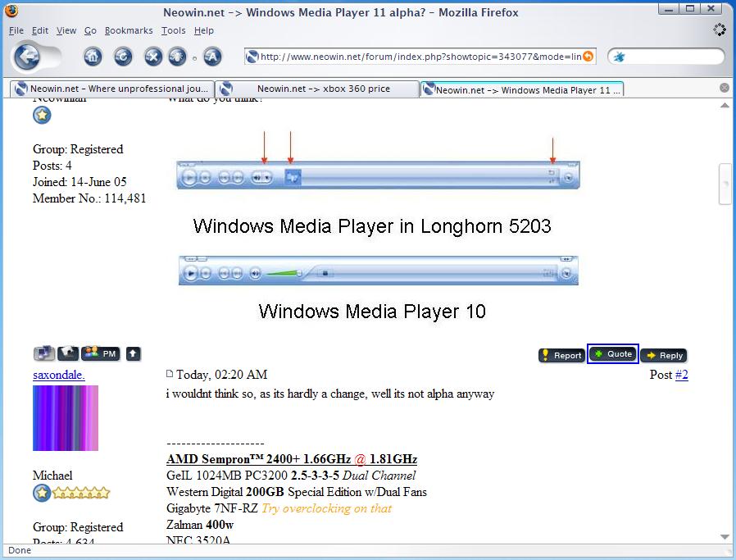Click the overlapping-windows icon beside PM button
The width and height of the screenshot is (736, 560).
pyautogui.click(x=44, y=353)
